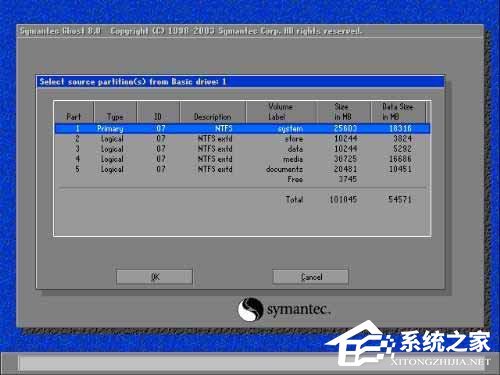Click the Total size value 101845
This screenshot has height=375, width=500.
[343, 199]
